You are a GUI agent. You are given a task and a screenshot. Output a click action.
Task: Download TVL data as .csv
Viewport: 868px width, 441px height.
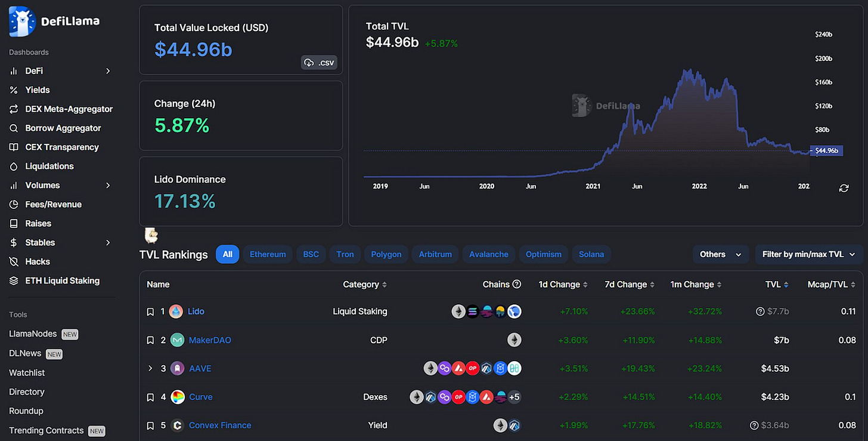(x=319, y=63)
